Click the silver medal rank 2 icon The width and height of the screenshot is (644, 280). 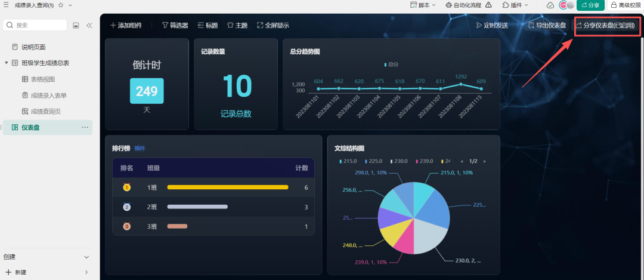click(x=126, y=207)
